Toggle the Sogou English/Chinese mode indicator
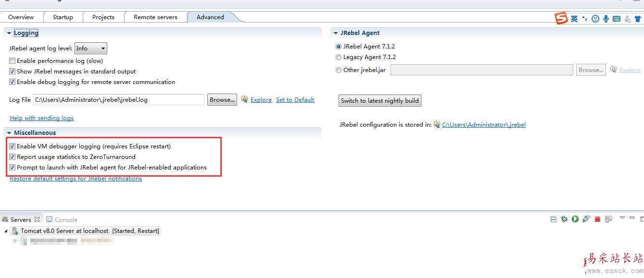The height and width of the screenshot is (278, 644). (574, 19)
